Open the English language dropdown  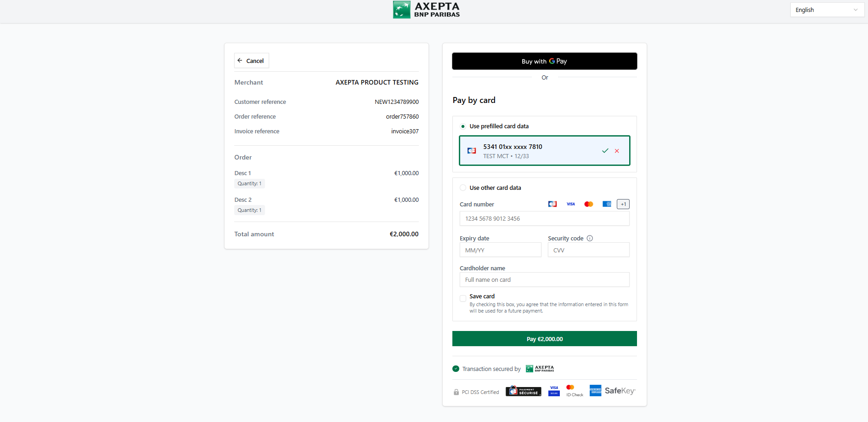[x=826, y=10]
